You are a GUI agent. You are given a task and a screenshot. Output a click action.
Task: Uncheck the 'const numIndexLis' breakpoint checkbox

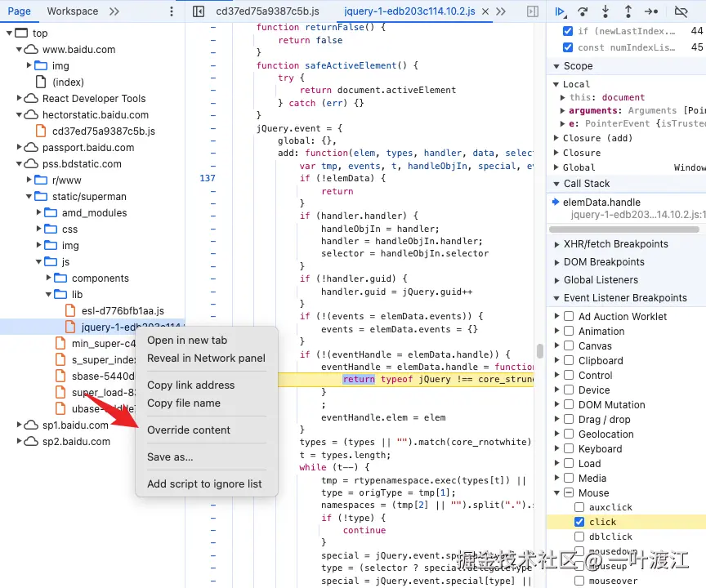click(x=568, y=47)
